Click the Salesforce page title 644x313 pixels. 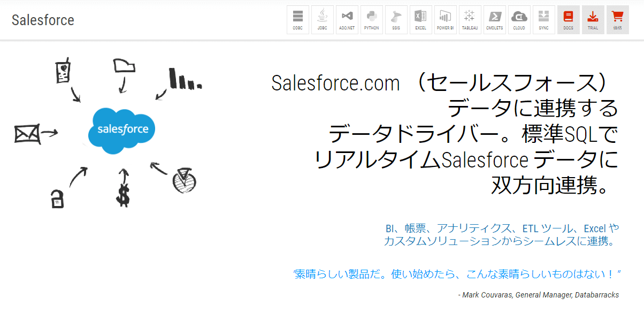click(x=43, y=20)
